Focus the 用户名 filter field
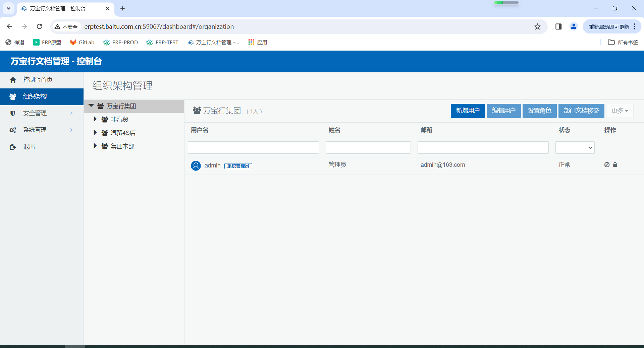This screenshot has height=348, width=644. point(253,147)
